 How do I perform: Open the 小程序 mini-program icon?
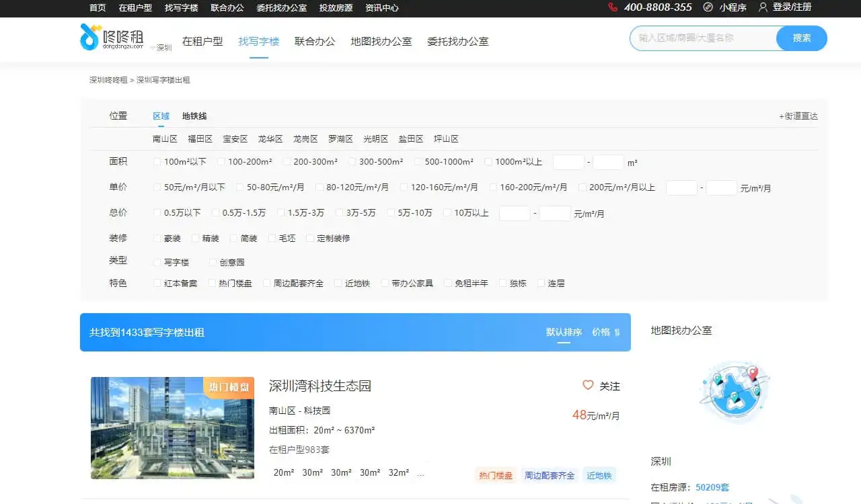(708, 7)
